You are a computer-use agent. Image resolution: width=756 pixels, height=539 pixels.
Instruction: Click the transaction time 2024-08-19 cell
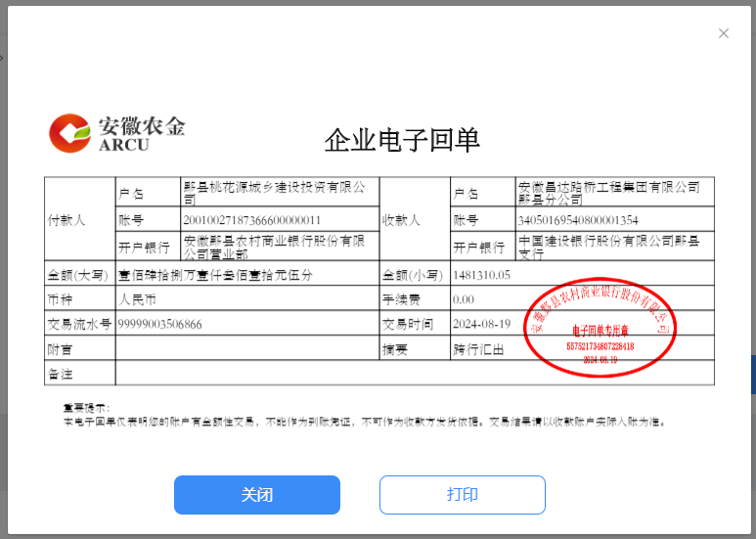click(x=483, y=324)
